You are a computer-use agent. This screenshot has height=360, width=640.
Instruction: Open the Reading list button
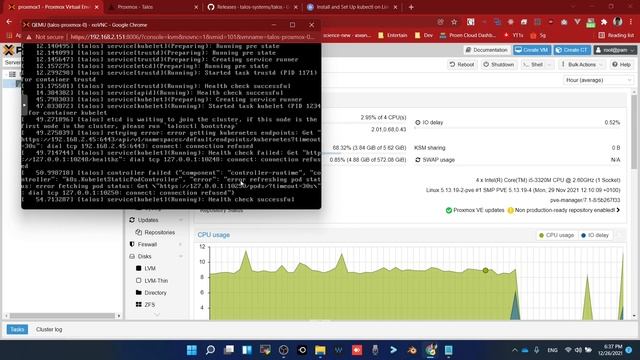(616, 36)
